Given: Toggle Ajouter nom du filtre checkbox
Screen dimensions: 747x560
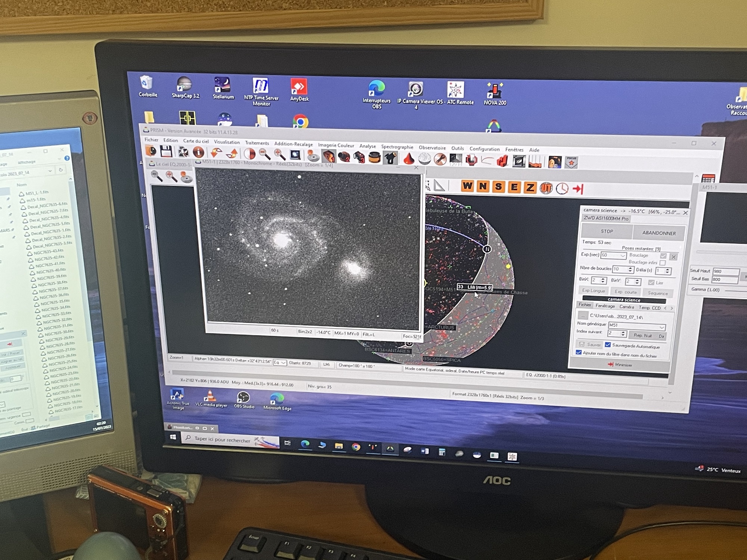Looking at the screenshot, I should pyautogui.click(x=579, y=352).
